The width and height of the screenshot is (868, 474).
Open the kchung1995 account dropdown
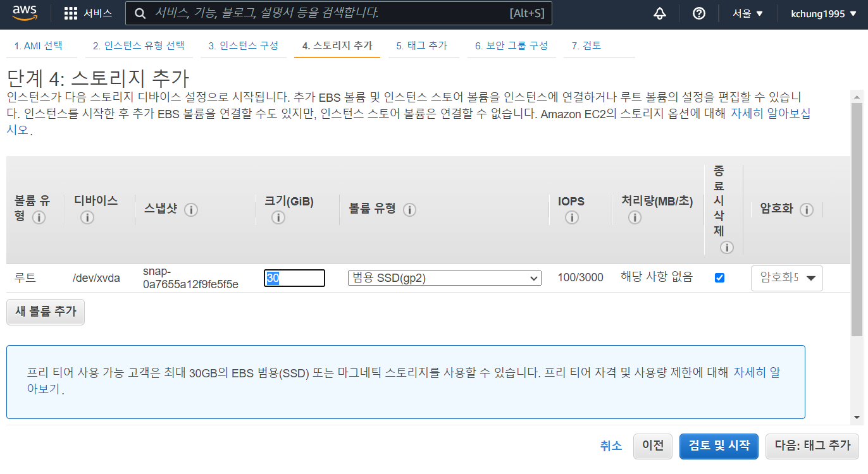(822, 13)
